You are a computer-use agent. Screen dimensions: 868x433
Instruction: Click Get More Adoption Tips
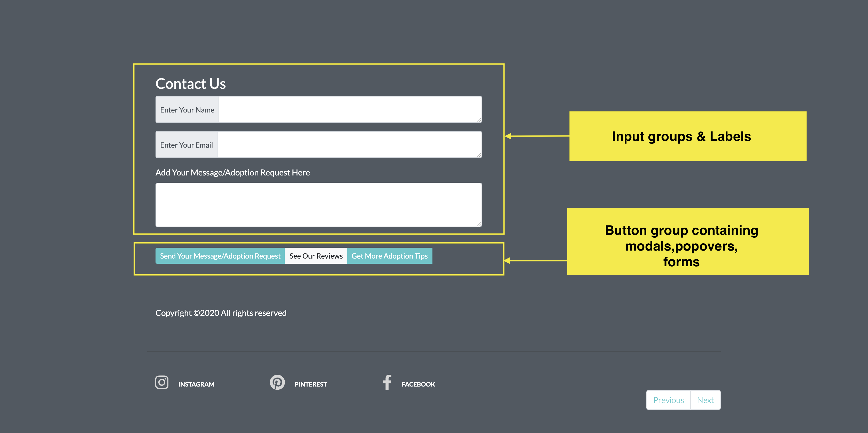click(x=390, y=256)
